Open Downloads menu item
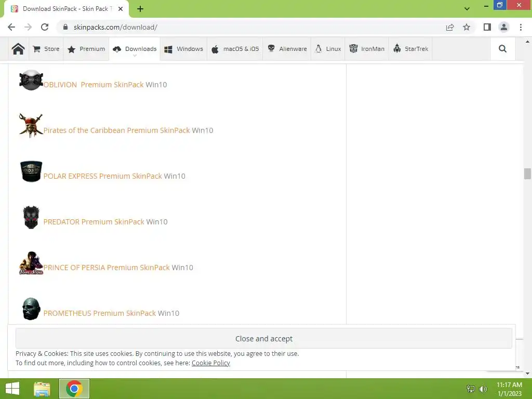This screenshot has height=399, width=532. point(135,49)
